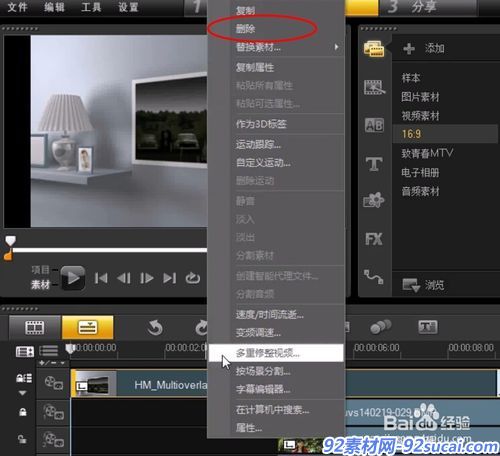Open the Instant Project icon
500x456 pixels.
[374, 87]
